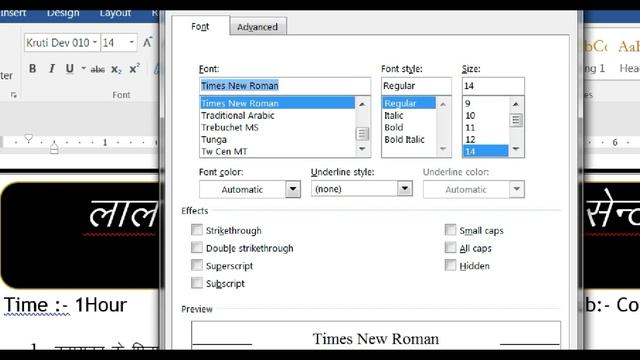Click size list scroll down arrow
Screen dimensions: 640x360
click(x=516, y=149)
